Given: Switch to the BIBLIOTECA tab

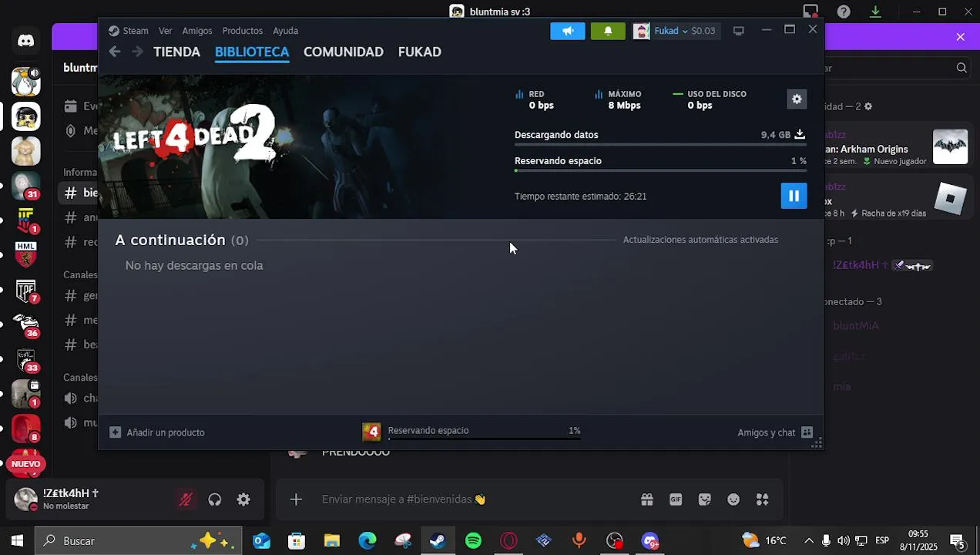Looking at the screenshot, I should (x=252, y=52).
